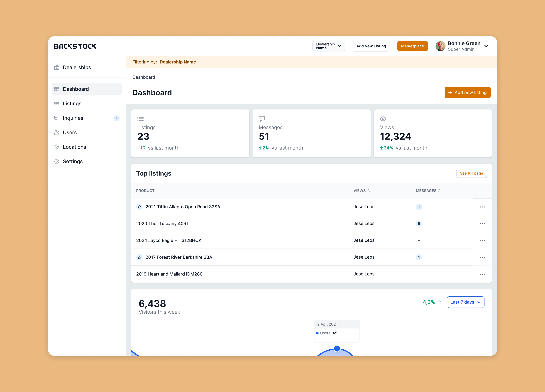Click the Messages chat bubble icon in card
The width and height of the screenshot is (545, 392).
(x=262, y=119)
